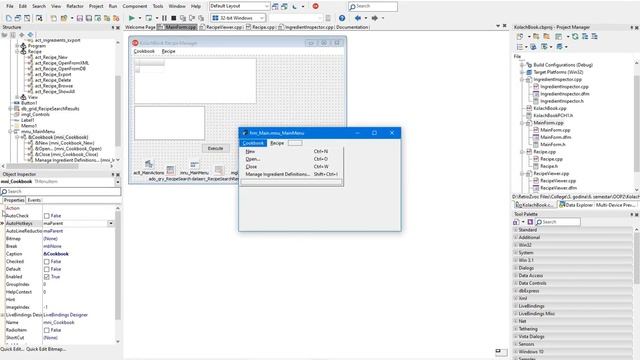Click the Documentation tab
640x360 pixels.
pyautogui.click(x=352, y=27)
